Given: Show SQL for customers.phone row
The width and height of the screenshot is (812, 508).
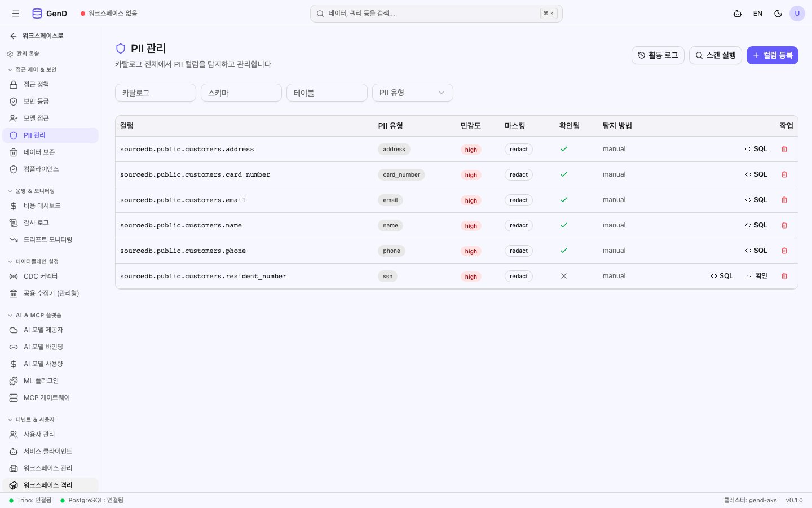Looking at the screenshot, I should [756, 251].
